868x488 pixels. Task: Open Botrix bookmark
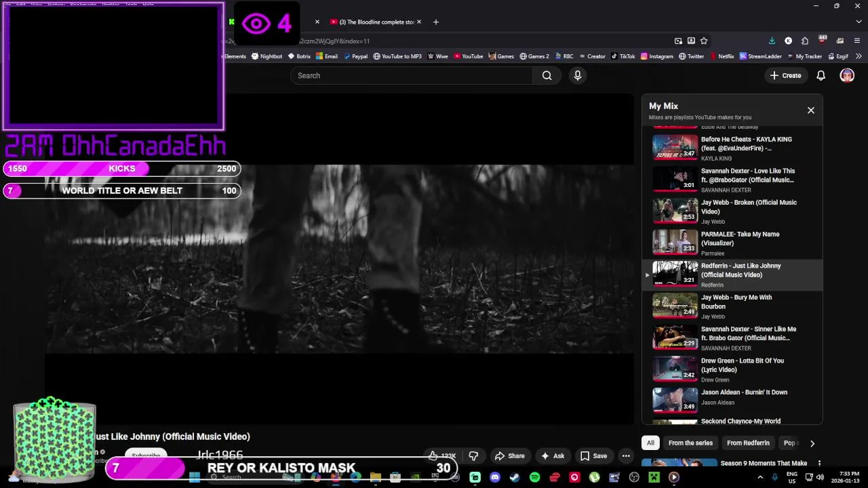[x=299, y=56]
